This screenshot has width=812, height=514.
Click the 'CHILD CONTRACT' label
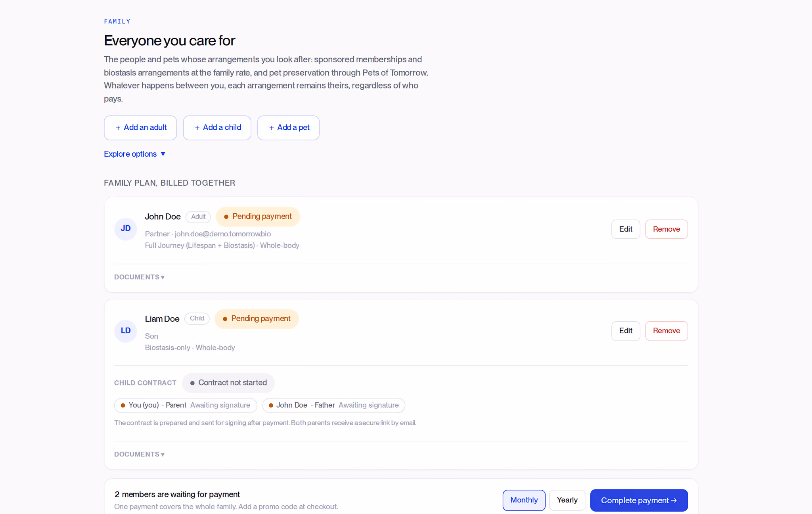point(145,383)
